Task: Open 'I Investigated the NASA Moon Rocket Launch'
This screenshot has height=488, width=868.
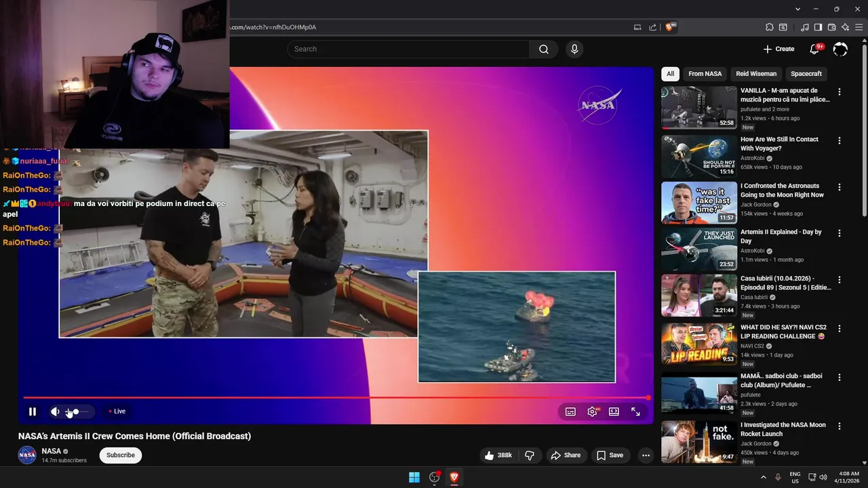Action: point(783,430)
